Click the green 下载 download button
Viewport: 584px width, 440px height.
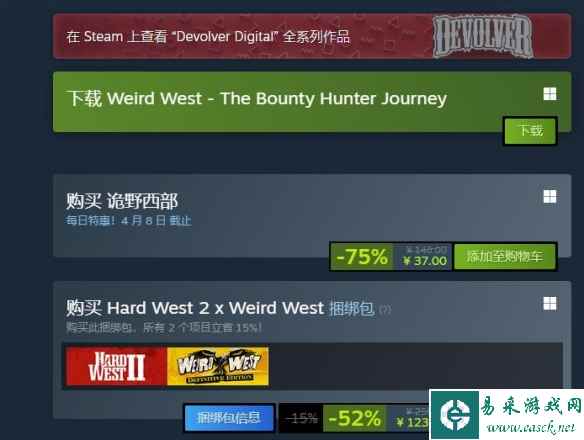point(530,131)
